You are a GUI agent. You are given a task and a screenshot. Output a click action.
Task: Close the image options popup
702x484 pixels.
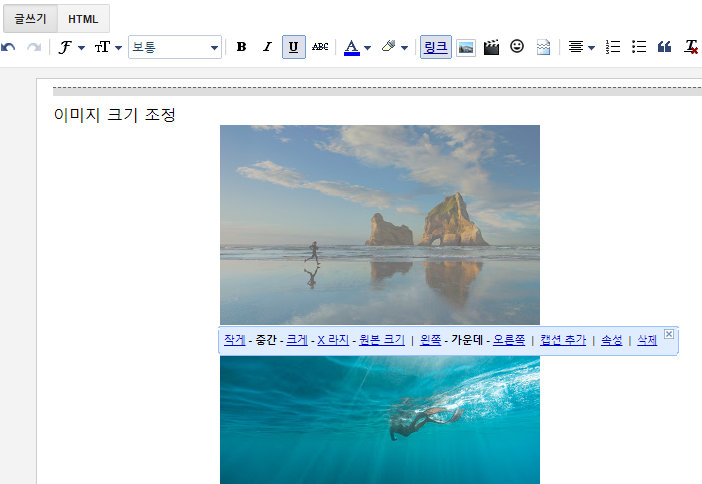coord(669,334)
